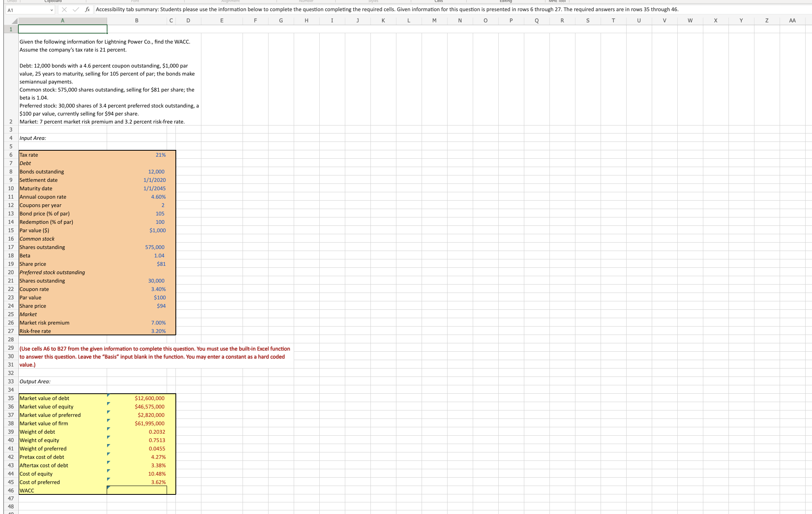
Task: Click the comment indicator on the Market value of firm cell
Action: point(108,421)
